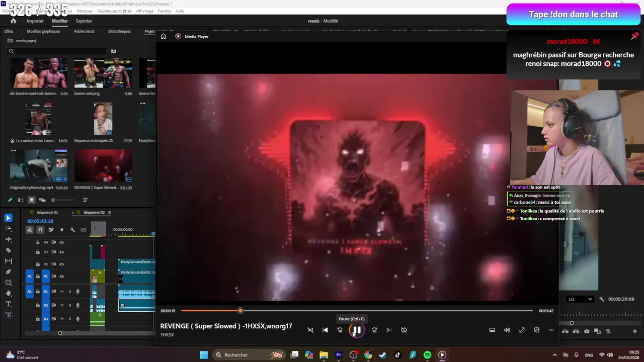Open the Modèles graphiques tab

(x=43, y=31)
